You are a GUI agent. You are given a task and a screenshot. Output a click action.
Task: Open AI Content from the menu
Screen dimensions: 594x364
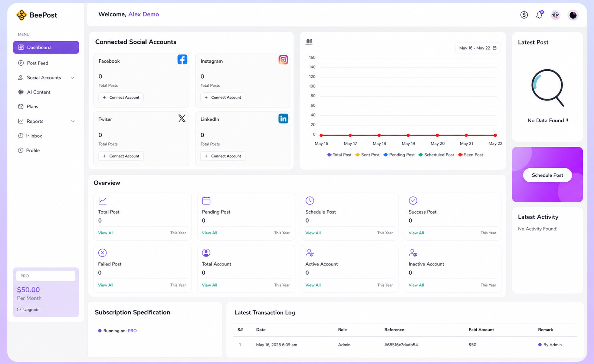pyautogui.click(x=39, y=92)
